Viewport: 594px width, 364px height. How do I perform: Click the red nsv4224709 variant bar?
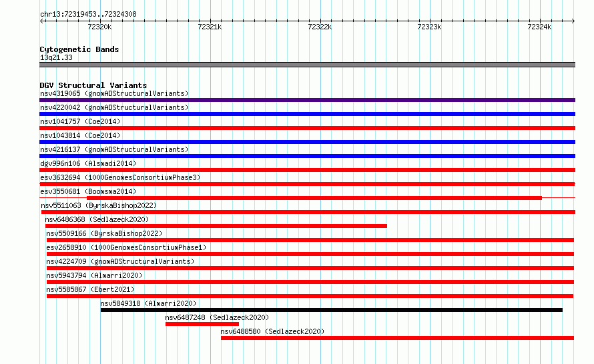click(310, 268)
